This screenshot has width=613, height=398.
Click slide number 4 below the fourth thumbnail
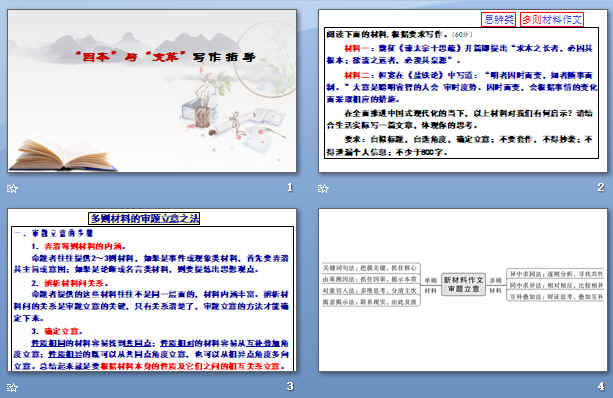point(601,386)
